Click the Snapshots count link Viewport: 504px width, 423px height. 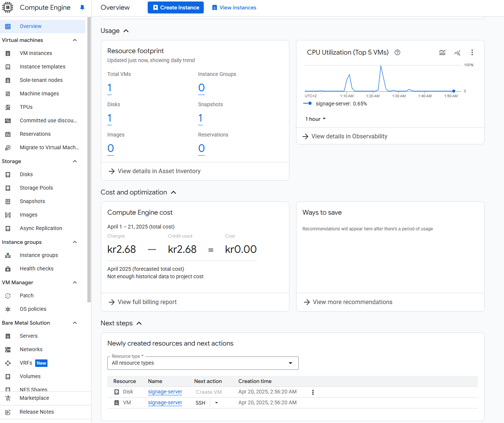pos(200,119)
